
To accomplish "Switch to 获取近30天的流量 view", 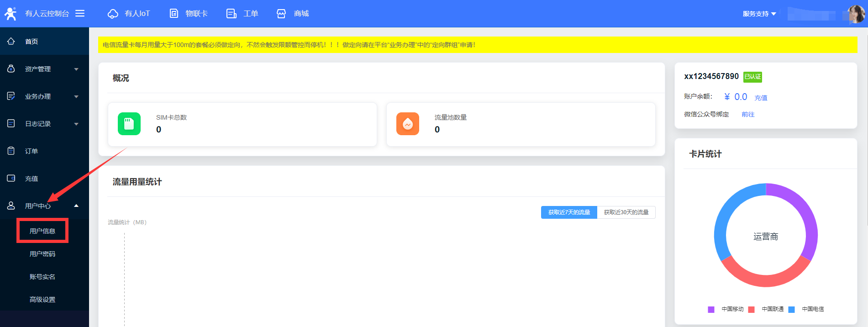I will 626,212.
